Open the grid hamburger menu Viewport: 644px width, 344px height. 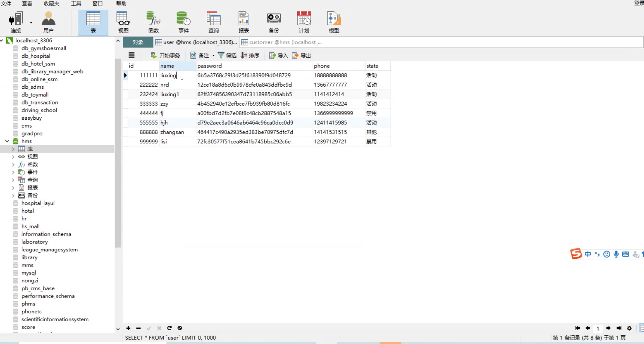coord(131,55)
